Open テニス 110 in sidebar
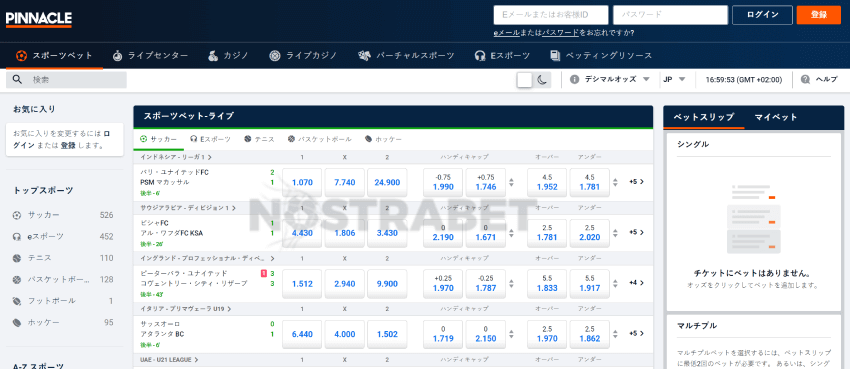The image size is (850, 369). (x=63, y=258)
